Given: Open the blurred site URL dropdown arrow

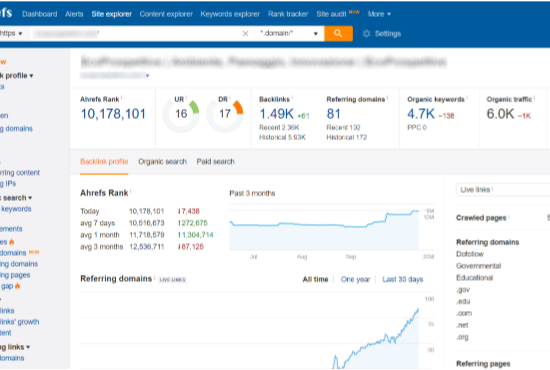Looking at the screenshot, I should [x=147, y=76].
